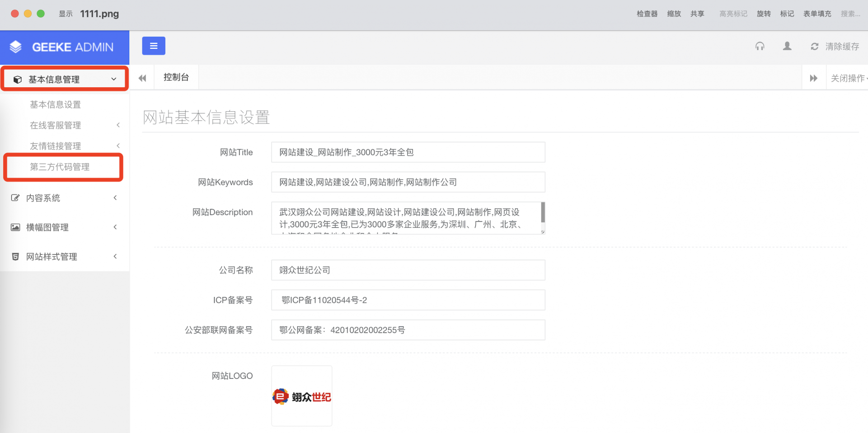The image size is (868, 433).
Task: Open 第三方代码管理 in the sidebar
Action: click(x=60, y=167)
